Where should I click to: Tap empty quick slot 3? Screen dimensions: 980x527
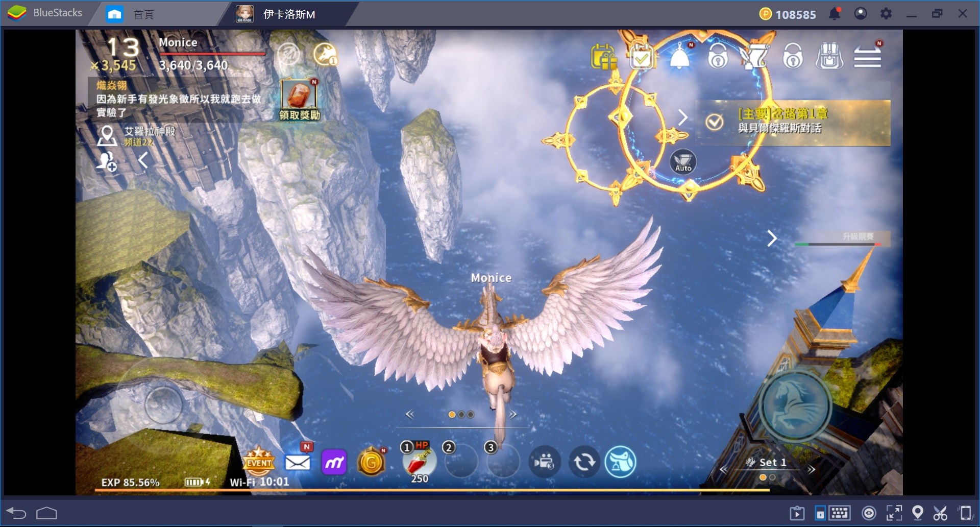(x=503, y=461)
